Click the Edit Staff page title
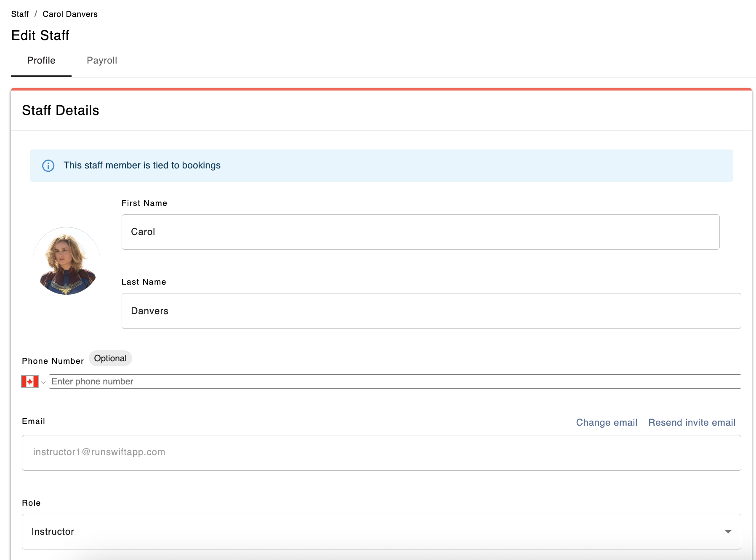The width and height of the screenshot is (756, 560). [x=40, y=35]
